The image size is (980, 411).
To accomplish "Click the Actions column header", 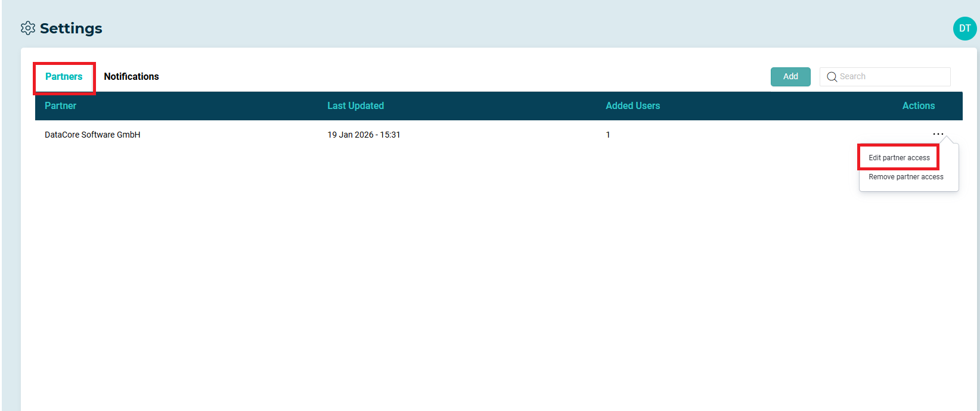I will (918, 106).
